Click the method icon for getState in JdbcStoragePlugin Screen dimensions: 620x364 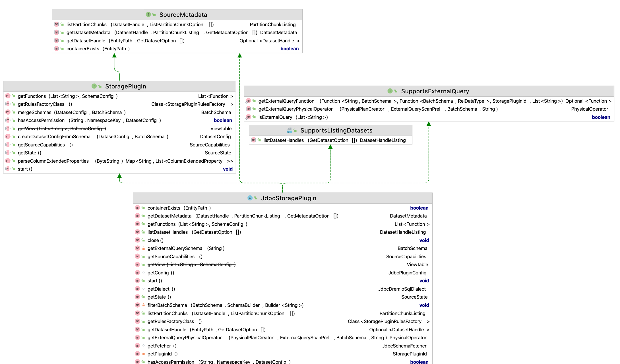tap(138, 297)
